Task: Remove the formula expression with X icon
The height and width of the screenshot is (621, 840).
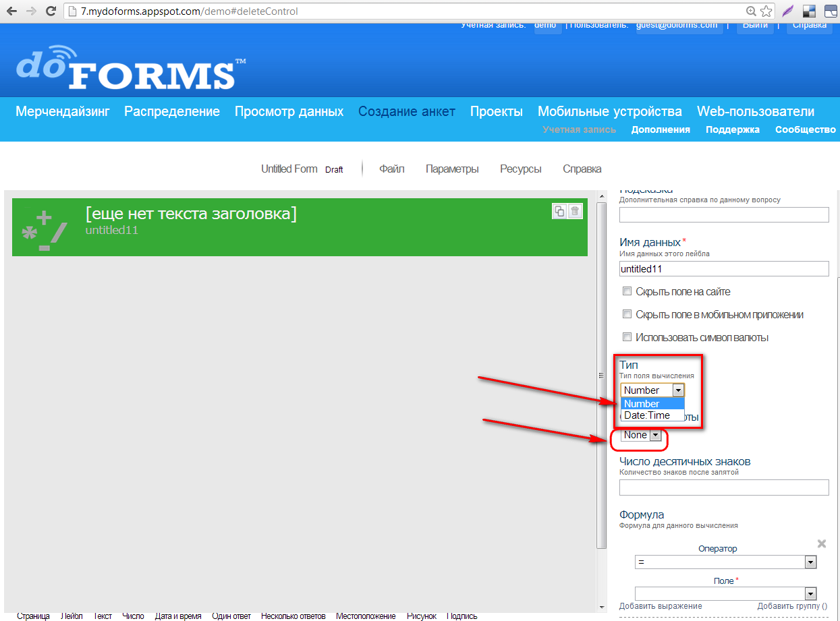Action: click(x=821, y=543)
